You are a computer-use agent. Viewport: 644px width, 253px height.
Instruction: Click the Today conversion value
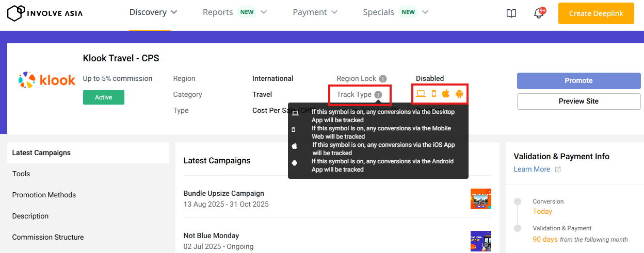[542, 212]
